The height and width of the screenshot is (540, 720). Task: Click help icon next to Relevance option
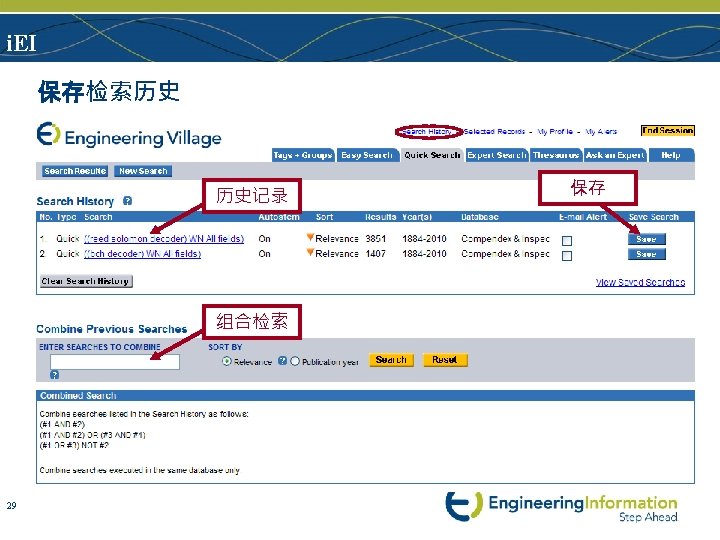[282, 361]
